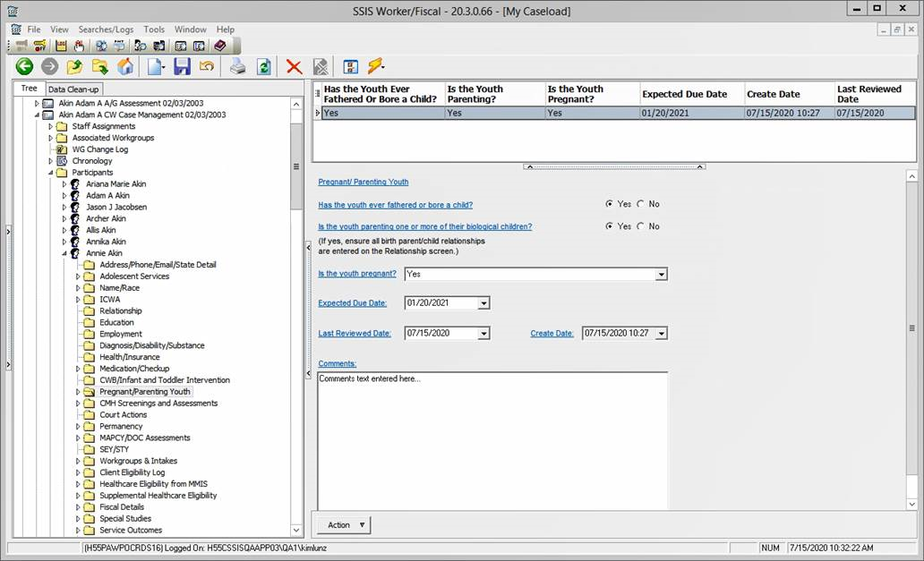This screenshot has width=924, height=561.
Task: Select Yes for youth parenting biological children
Action: click(610, 226)
